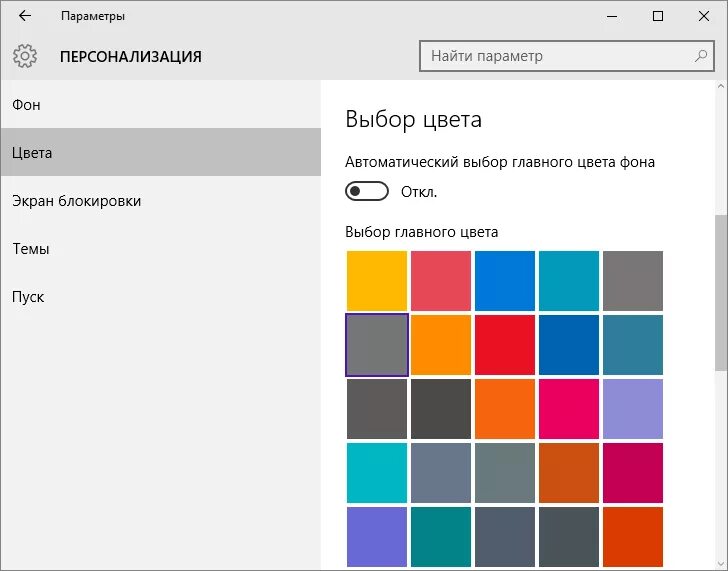Pick the greenish gray swatch in fourth row

pyautogui.click(x=505, y=473)
